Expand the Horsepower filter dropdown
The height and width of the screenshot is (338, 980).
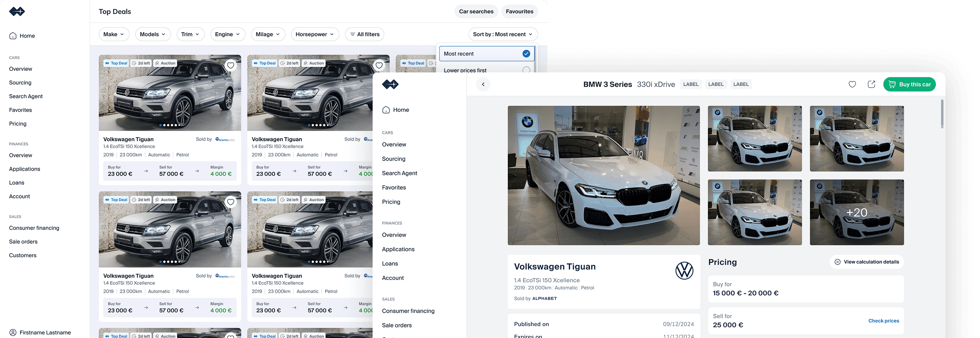point(315,34)
